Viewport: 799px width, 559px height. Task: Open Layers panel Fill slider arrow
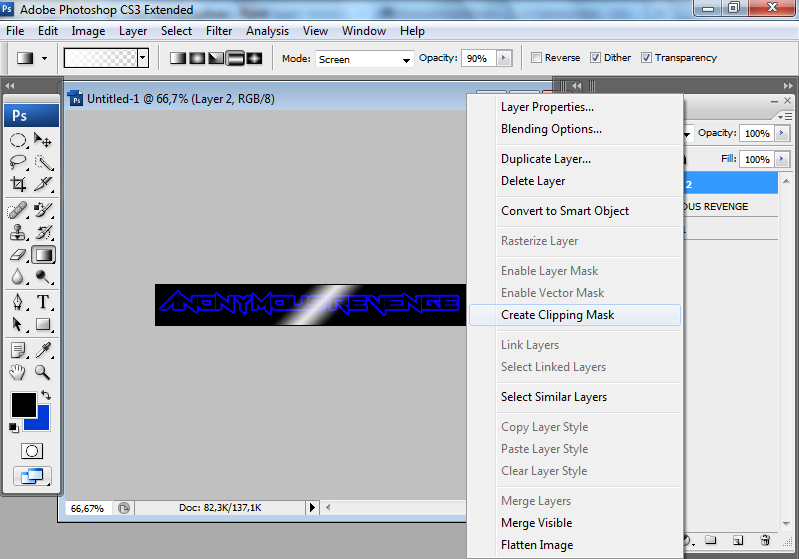[782, 159]
